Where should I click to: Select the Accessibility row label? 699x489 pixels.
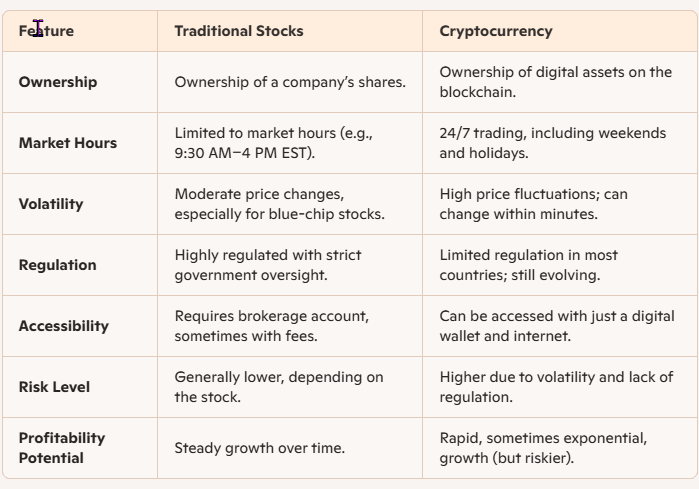click(x=64, y=326)
